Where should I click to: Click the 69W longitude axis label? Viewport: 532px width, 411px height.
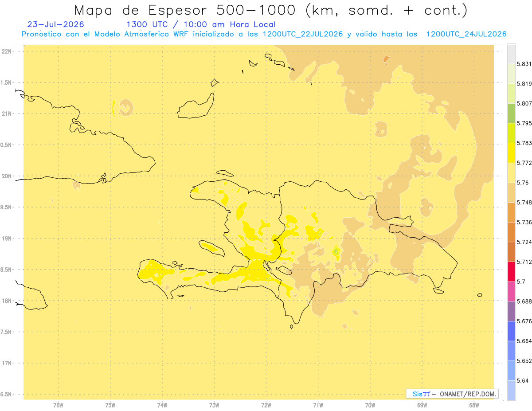[422, 405]
